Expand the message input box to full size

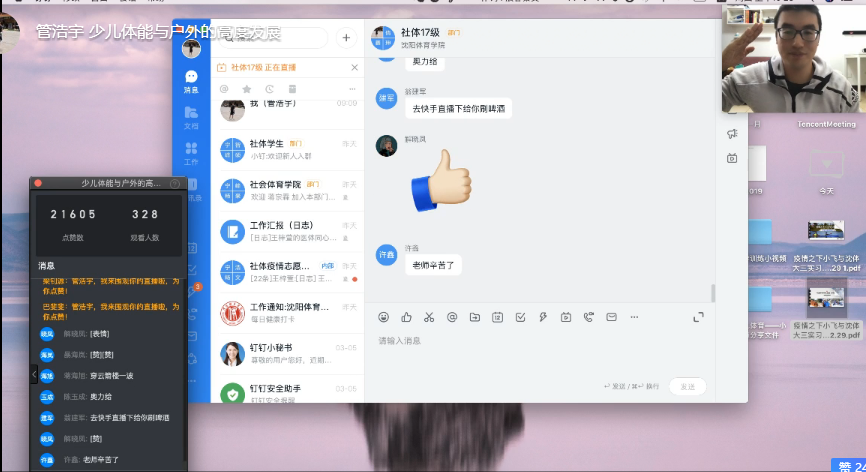pos(698,317)
